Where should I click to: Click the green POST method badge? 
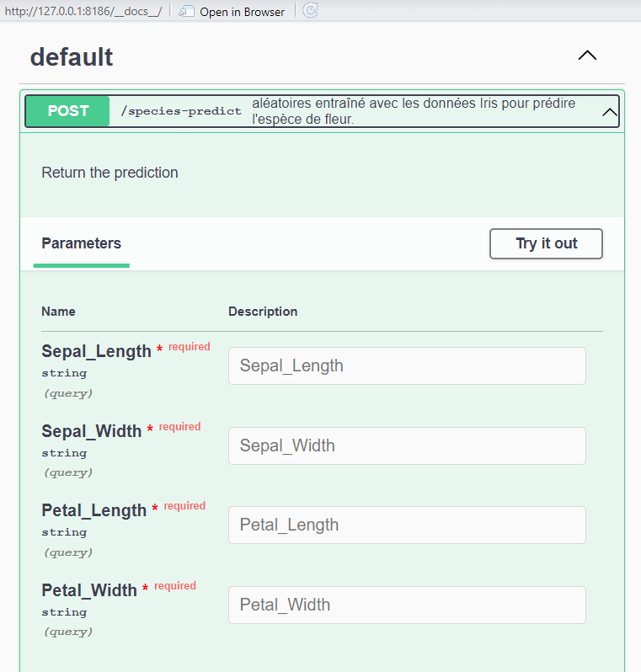tap(67, 111)
